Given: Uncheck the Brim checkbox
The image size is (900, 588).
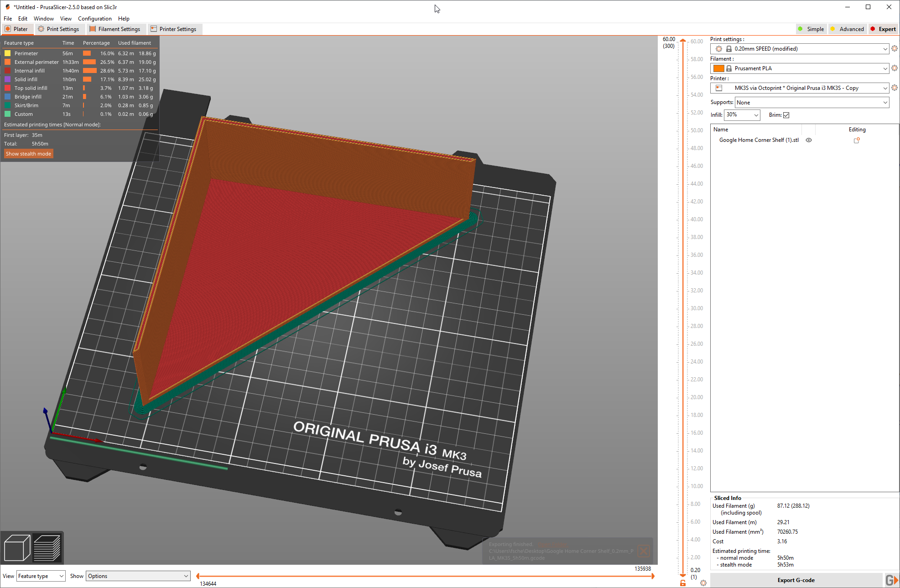Looking at the screenshot, I should (x=786, y=115).
